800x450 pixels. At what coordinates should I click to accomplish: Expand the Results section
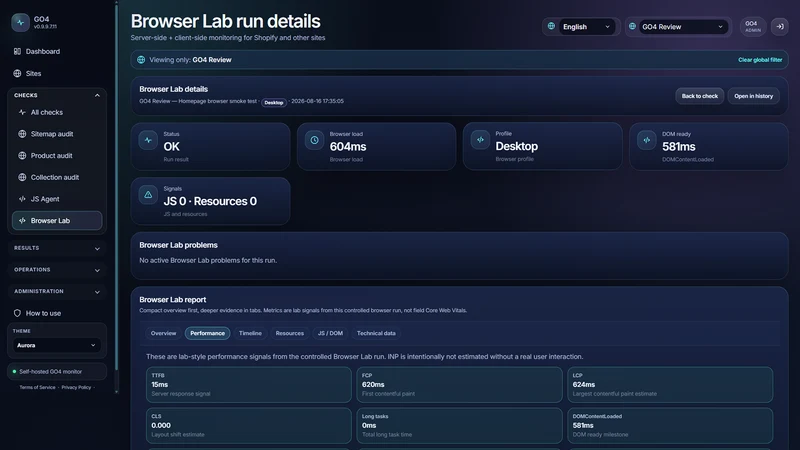click(57, 248)
